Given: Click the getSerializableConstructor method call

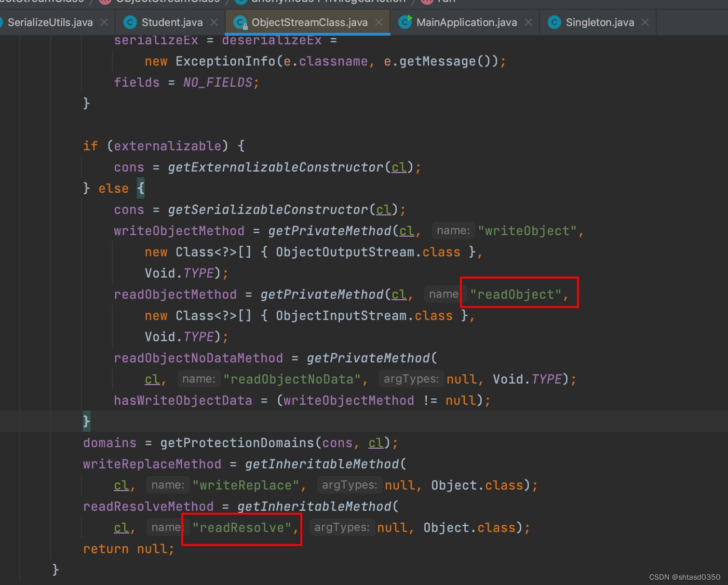Looking at the screenshot, I should coord(268,210).
